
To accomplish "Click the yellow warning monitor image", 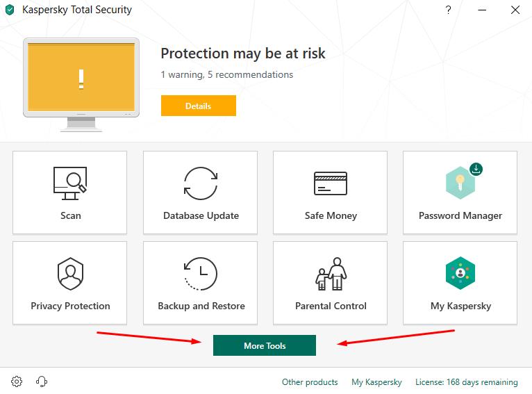I will point(81,85).
